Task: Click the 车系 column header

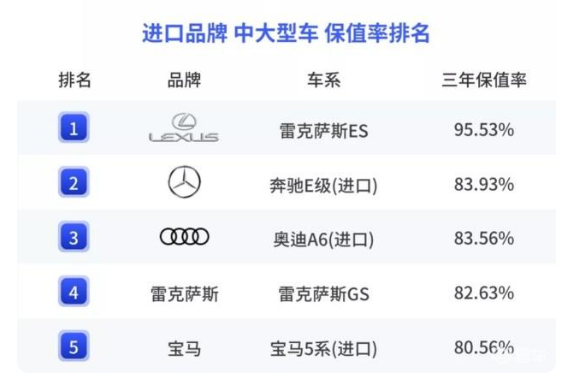Action: pos(324,80)
